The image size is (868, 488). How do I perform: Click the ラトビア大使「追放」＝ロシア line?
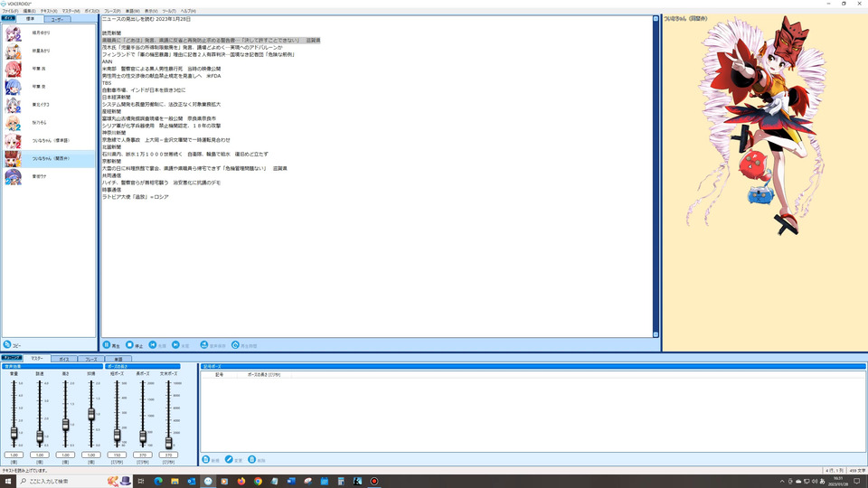pyautogui.click(x=135, y=197)
